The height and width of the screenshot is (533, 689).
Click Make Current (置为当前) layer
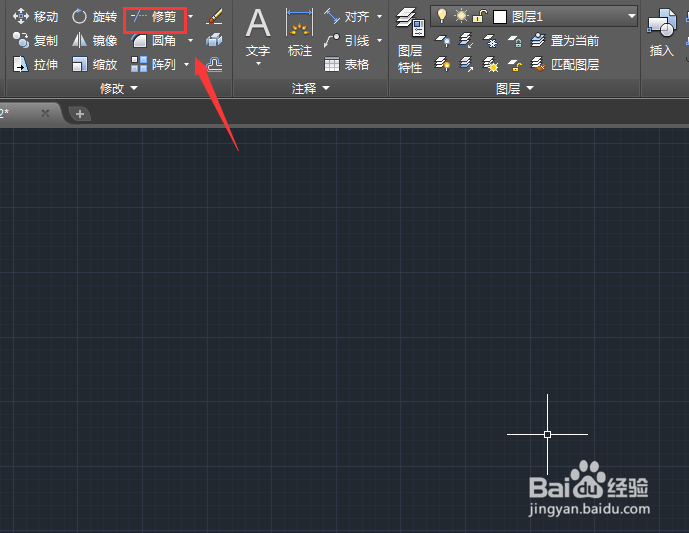(565, 40)
